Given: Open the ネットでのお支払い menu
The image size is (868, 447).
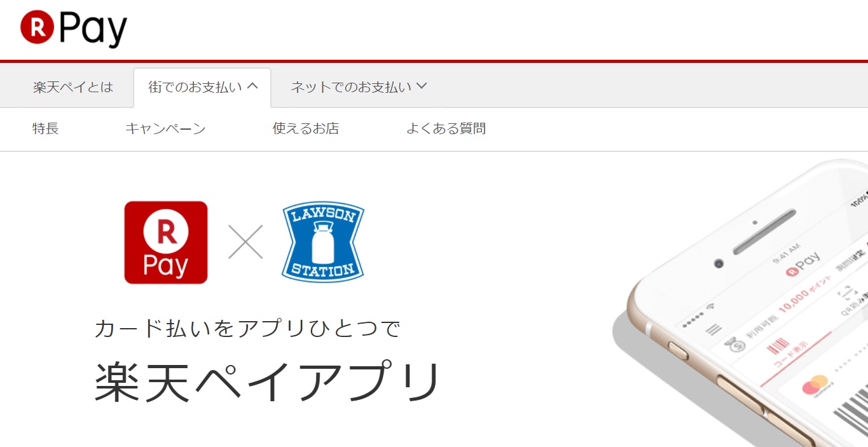Looking at the screenshot, I should click(x=359, y=87).
